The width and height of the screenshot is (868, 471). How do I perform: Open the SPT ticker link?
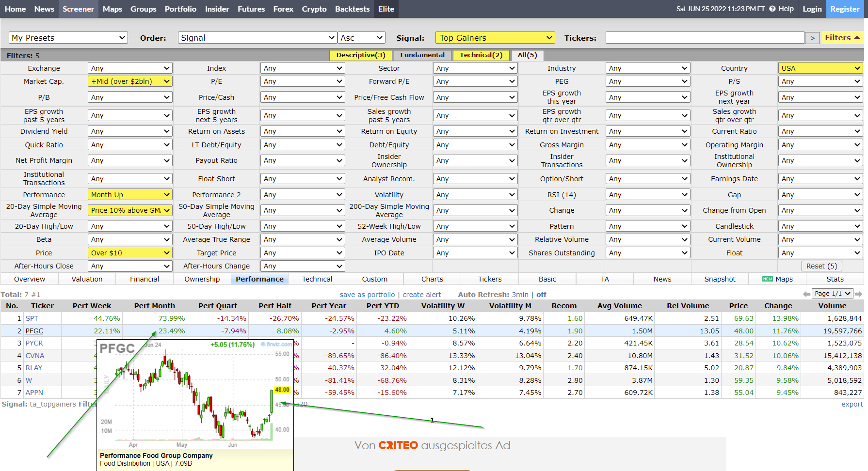coord(32,318)
